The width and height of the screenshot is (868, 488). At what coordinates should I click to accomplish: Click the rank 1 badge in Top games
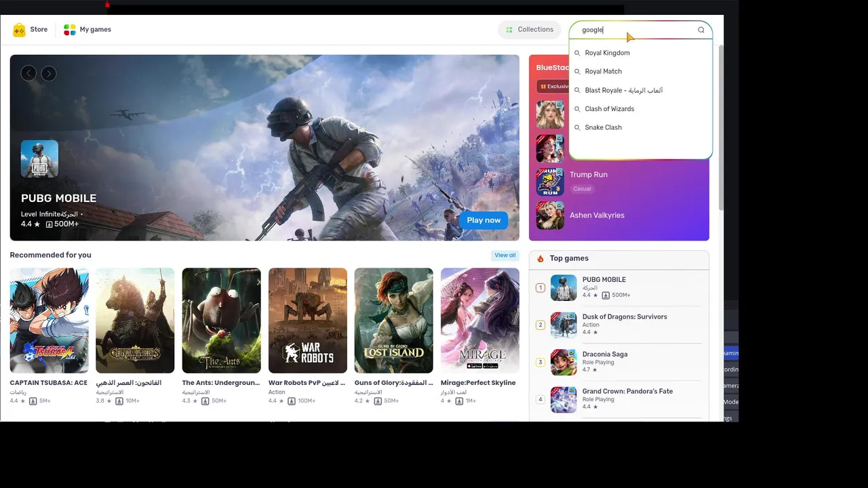[540, 288]
